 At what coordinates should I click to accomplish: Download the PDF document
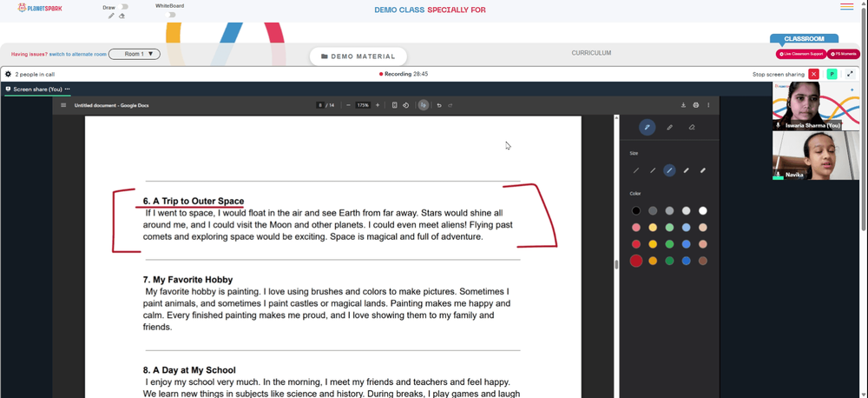pos(683,105)
